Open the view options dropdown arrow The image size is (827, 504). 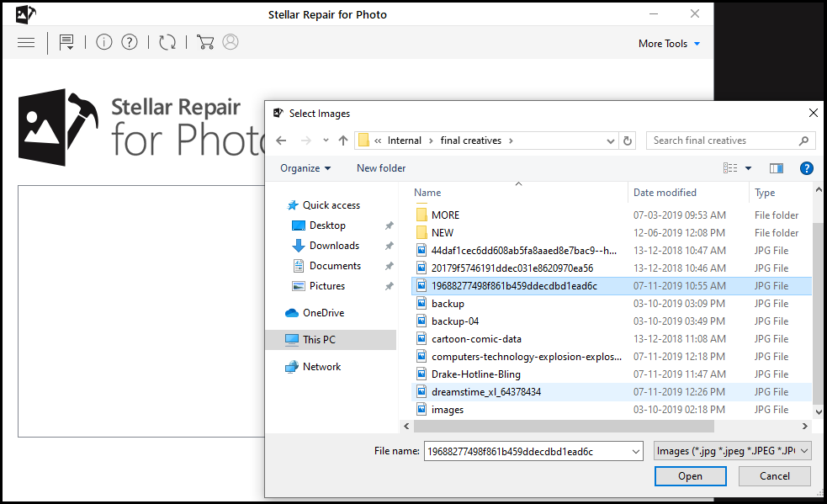point(748,168)
